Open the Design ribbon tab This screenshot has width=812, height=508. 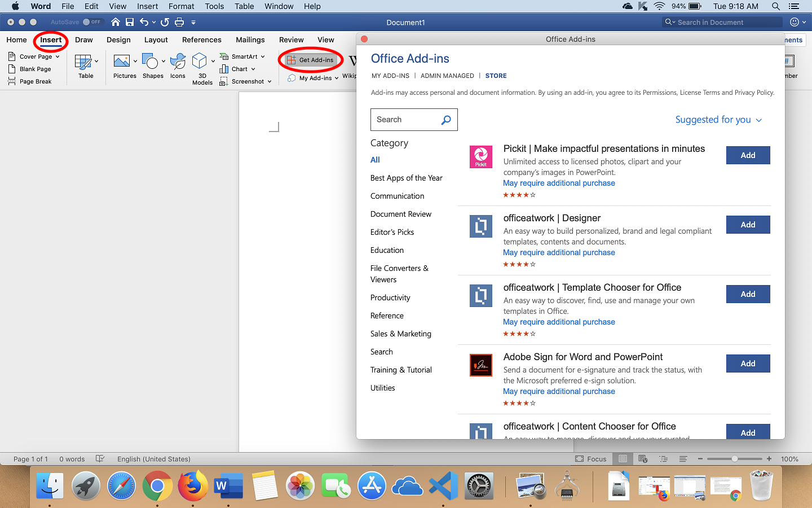(x=118, y=40)
